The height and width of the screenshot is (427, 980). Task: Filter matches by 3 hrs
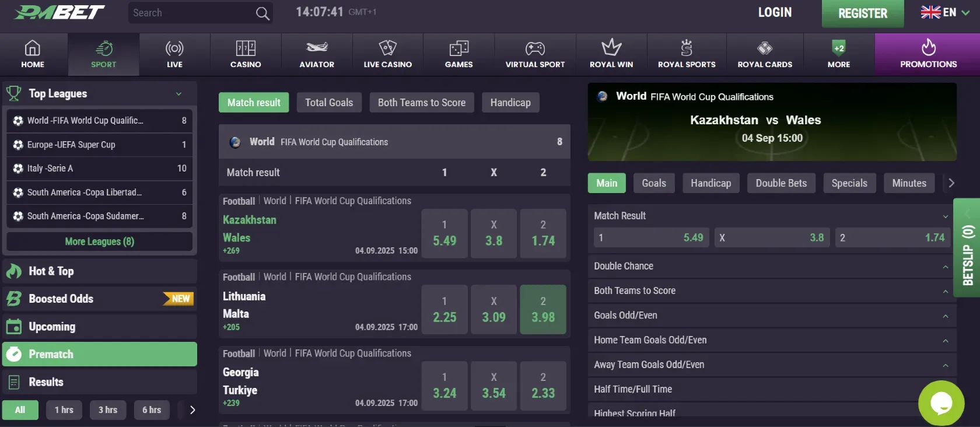click(x=108, y=410)
